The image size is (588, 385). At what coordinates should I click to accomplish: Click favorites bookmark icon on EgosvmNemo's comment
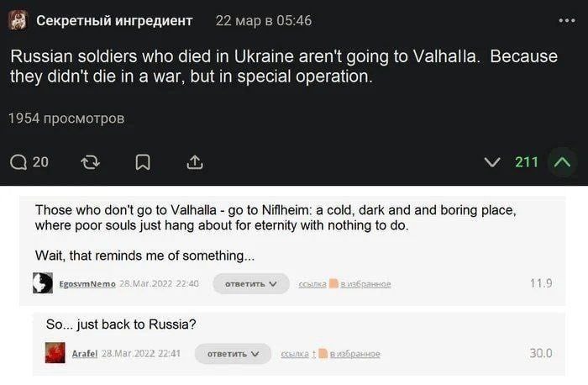[x=333, y=284]
